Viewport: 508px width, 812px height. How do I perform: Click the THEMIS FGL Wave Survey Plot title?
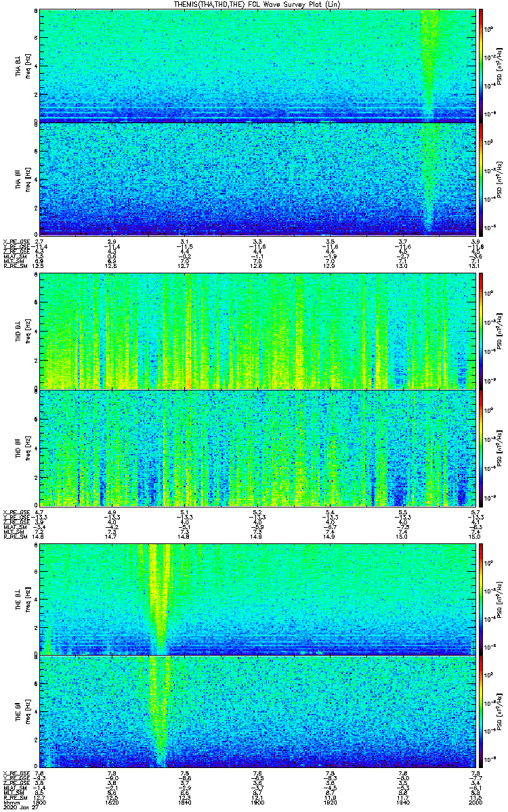click(x=257, y=4)
